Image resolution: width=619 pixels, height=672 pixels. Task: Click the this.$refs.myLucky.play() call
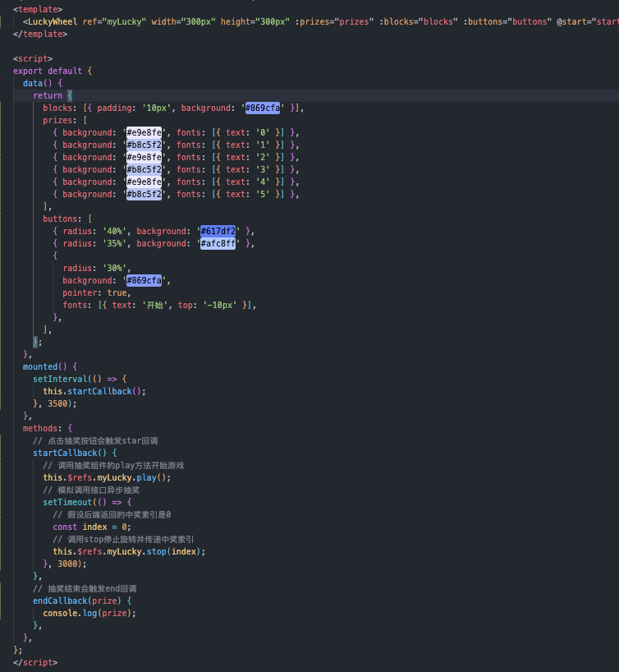point(107,477)
